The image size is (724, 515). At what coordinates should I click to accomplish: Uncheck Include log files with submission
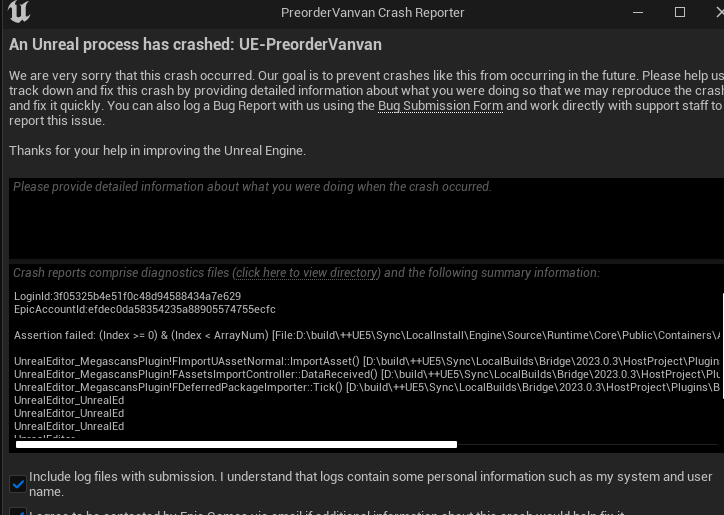click(x=18, y=484)
